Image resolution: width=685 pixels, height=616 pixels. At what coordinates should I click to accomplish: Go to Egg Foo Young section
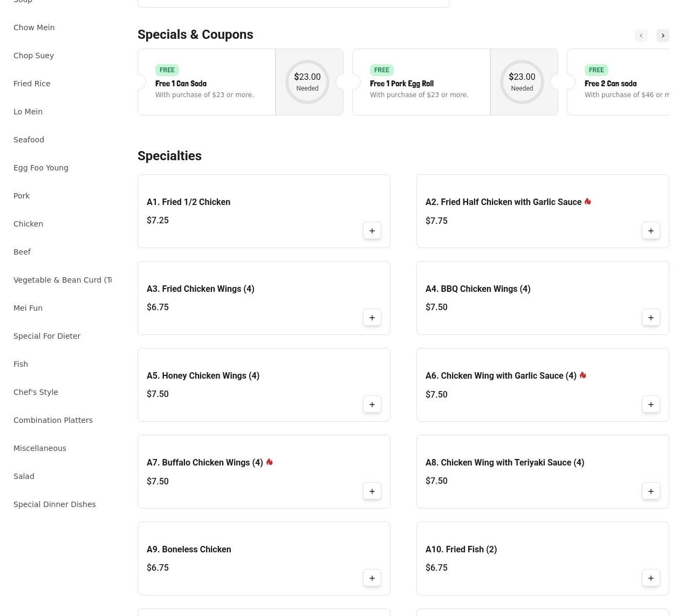(41, 168)
